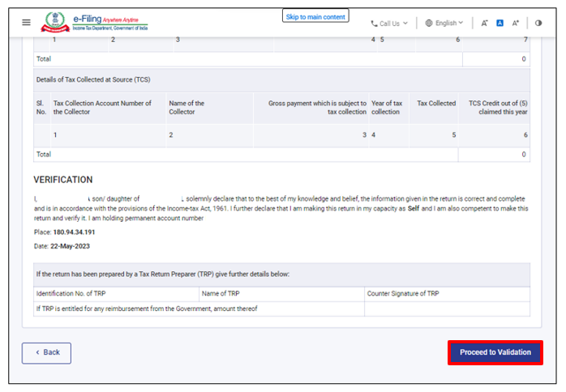Screen dimensions: 566x392
Task: Open the English language dropdown
Action: pos(445,23)
